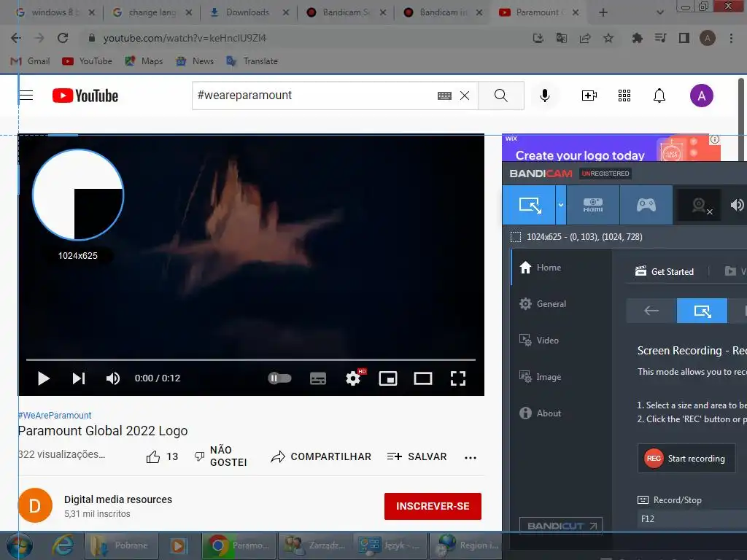Open the #WeAreParamount hashtag link
The width and height of the screenshot is (747, 560).
click(x=55, y=415)
